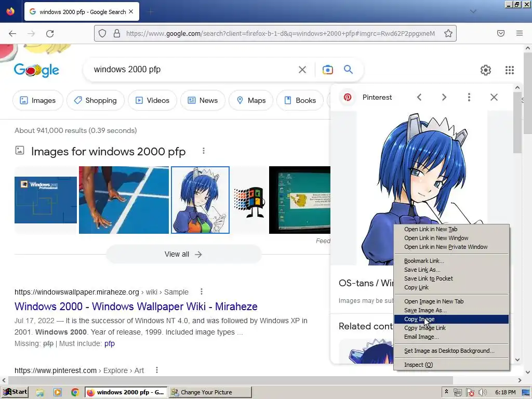Open Windows 2000 Wallpaper Wiki Miraheze link

click(x=136, y=307)
